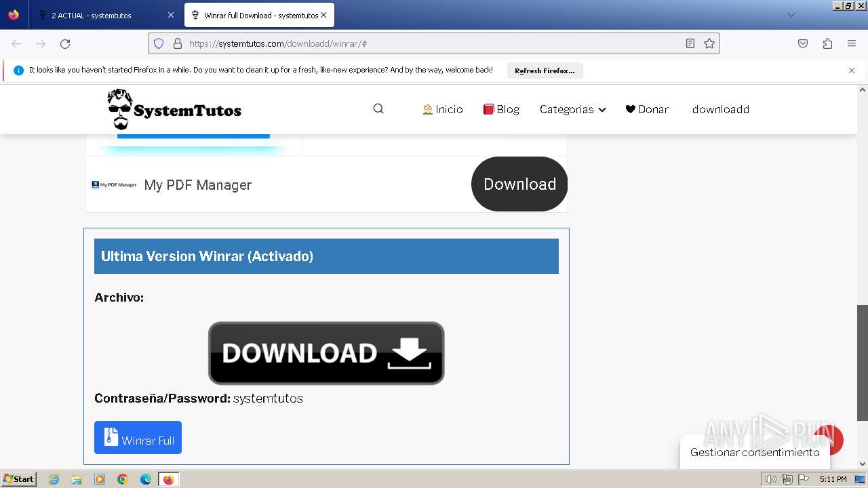Switch to the 2 ACTUAL - systemtutos tab
868x488 pixels.
pos(106,15)
